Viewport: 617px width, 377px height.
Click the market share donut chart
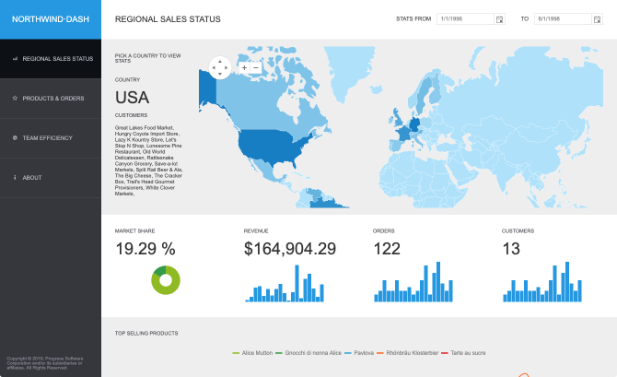(166, 280)
